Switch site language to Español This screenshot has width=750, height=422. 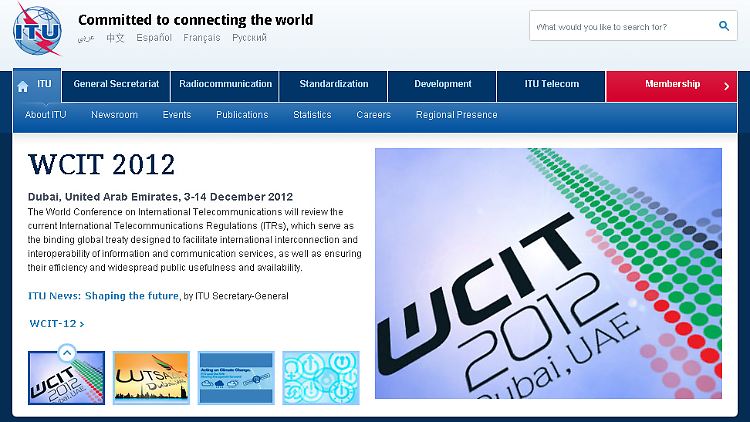[x=154, y=37]
